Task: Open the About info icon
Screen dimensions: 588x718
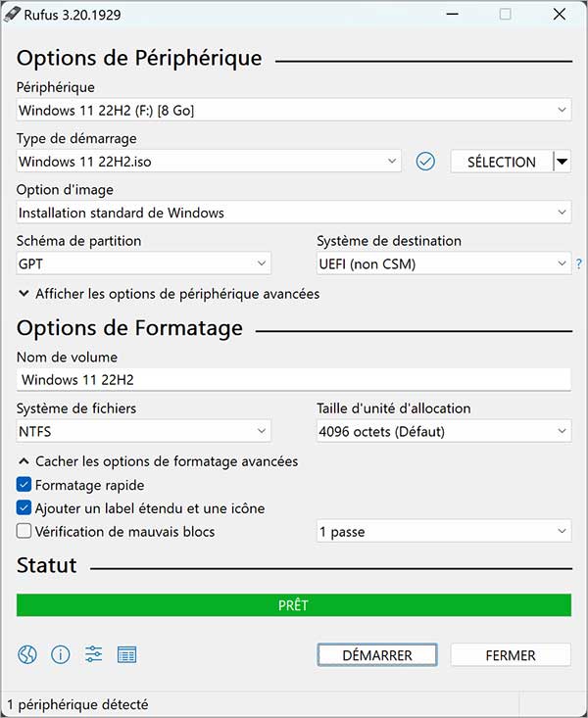Action: [x=61, y=654]
